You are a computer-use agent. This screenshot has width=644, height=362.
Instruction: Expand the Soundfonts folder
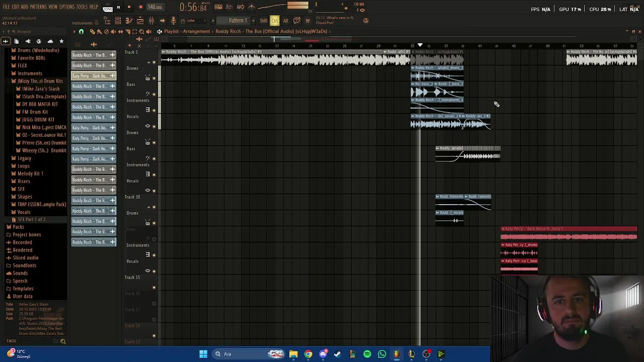(24, 265)
